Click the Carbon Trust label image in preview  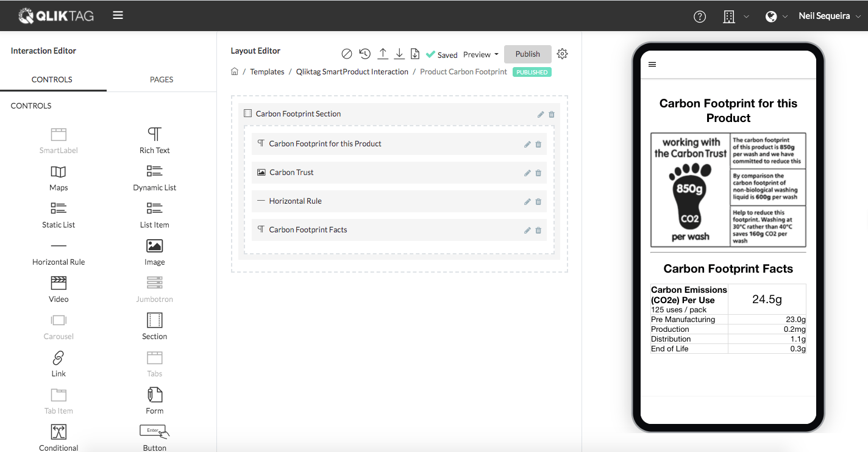pos(728,190)
